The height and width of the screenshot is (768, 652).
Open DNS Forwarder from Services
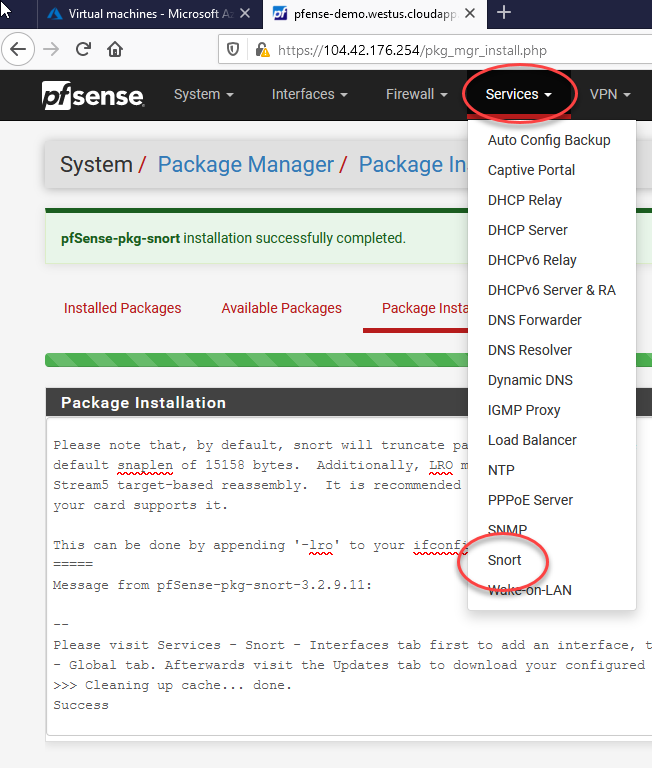pos(534,320)
